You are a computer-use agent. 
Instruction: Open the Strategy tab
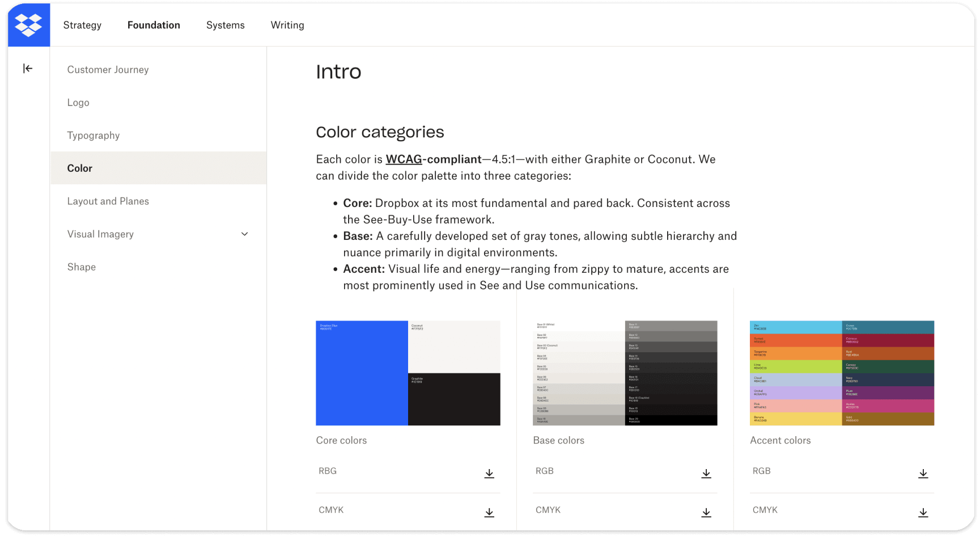[82, 25]
